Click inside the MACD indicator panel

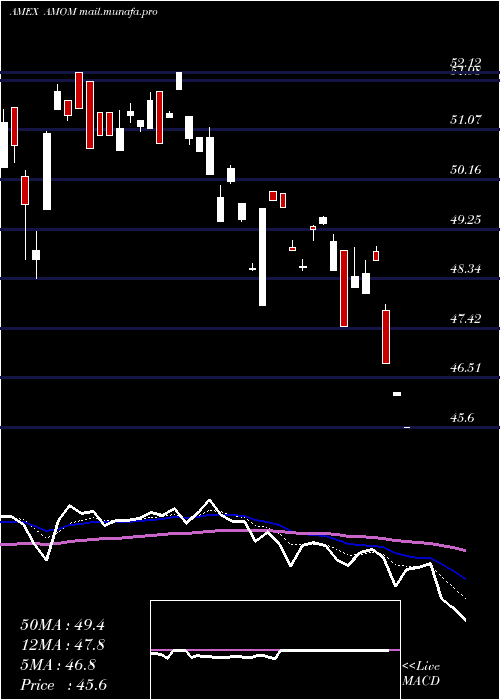[275, 650]
